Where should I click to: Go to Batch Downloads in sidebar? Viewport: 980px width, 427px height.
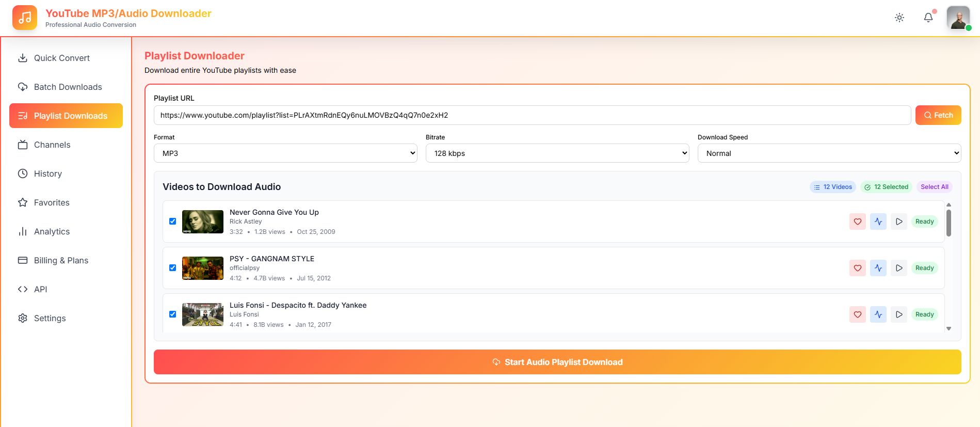tap(68, 87)
